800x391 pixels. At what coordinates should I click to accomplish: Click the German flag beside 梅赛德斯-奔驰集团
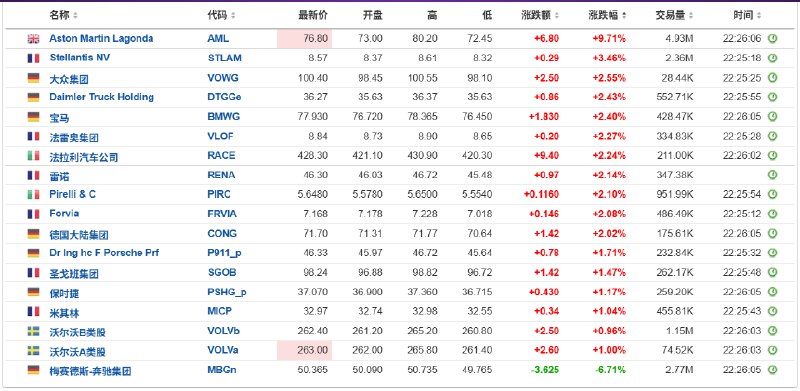tap(33, 370)
